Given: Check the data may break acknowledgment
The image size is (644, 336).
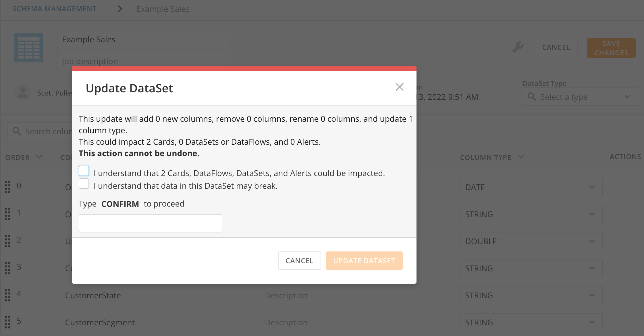Looking at the screenshot, I should [84, 183].
